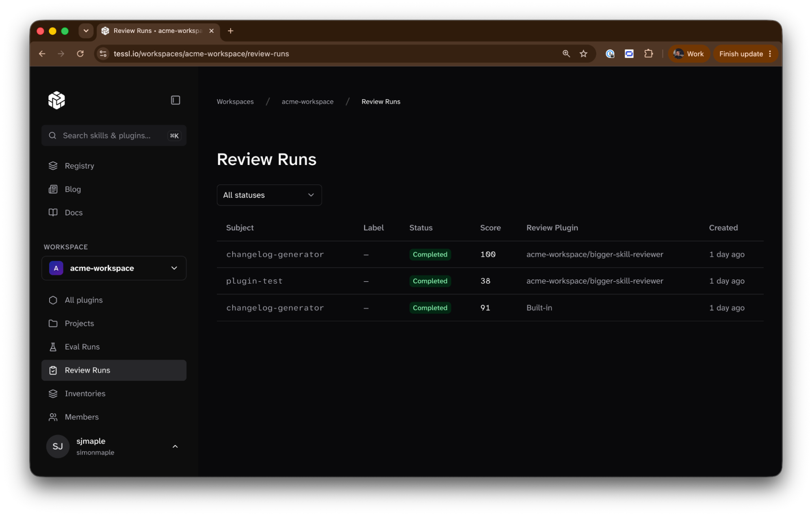Select the Review Runs browser tab
The width and height of the screenshot is (812, 516).
coord(158,31)
